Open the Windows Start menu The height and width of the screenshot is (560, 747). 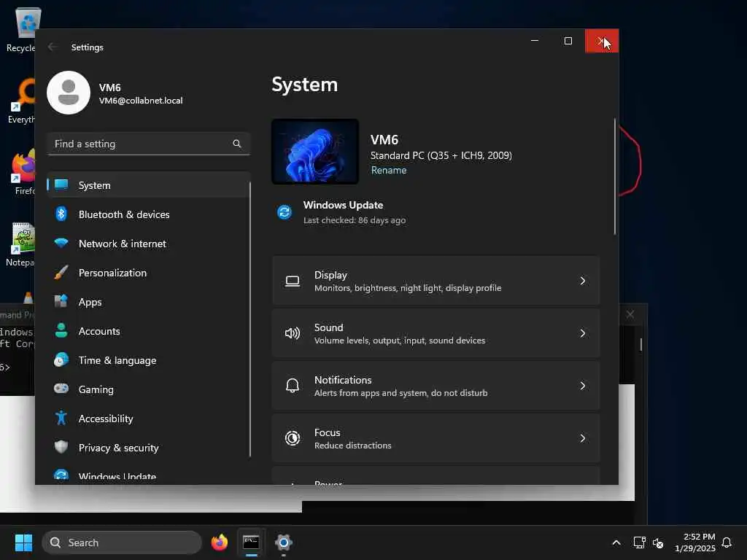(23, 542)
